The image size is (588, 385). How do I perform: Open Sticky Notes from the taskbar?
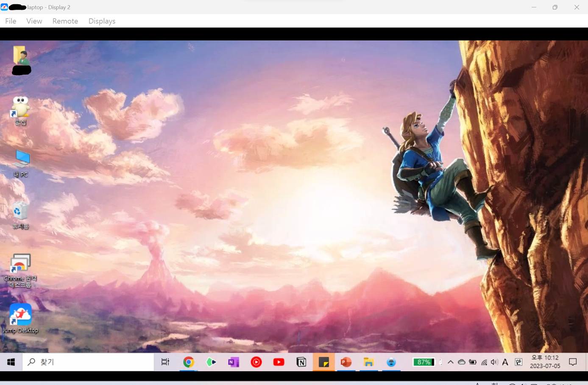[x=324, y=362]
